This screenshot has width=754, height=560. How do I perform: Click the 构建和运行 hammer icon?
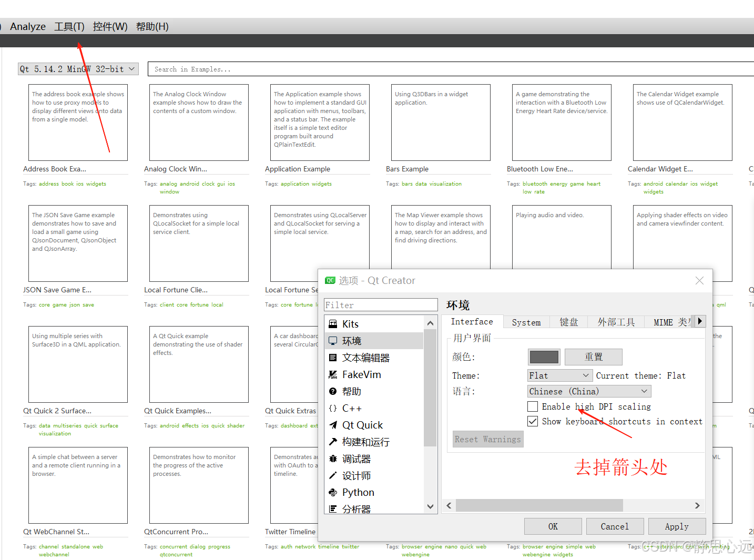point(333,442)
